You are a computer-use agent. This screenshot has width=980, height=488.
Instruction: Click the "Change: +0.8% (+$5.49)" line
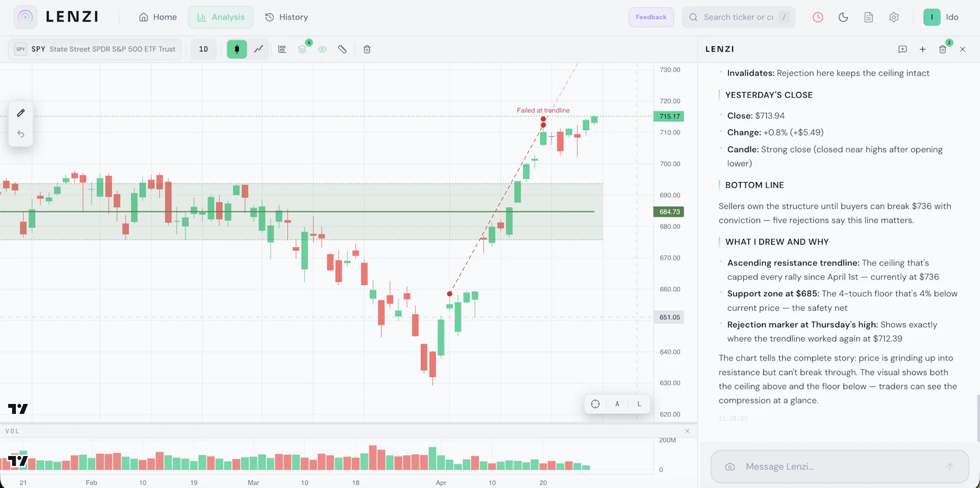tap(775, 132)
